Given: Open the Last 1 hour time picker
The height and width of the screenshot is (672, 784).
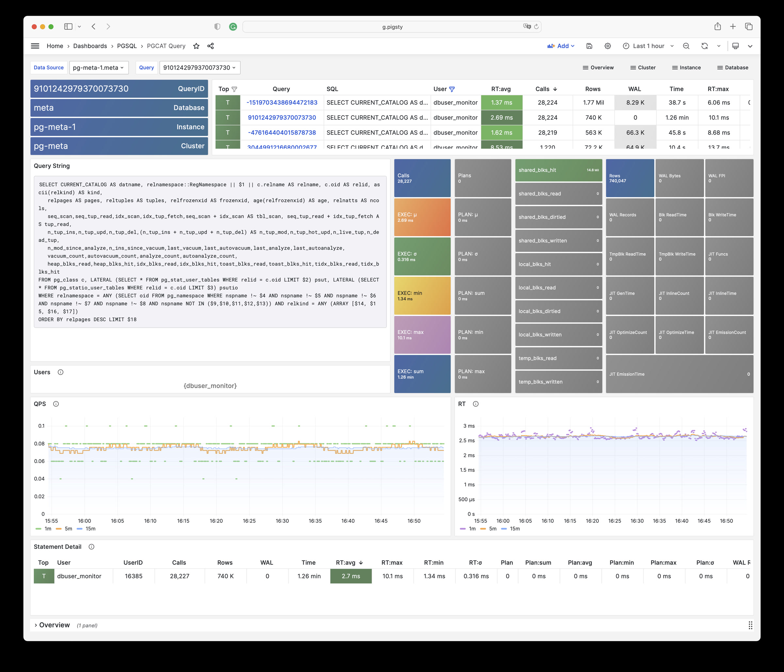Looking at the screenshot, I should click(x=648, y=46).
